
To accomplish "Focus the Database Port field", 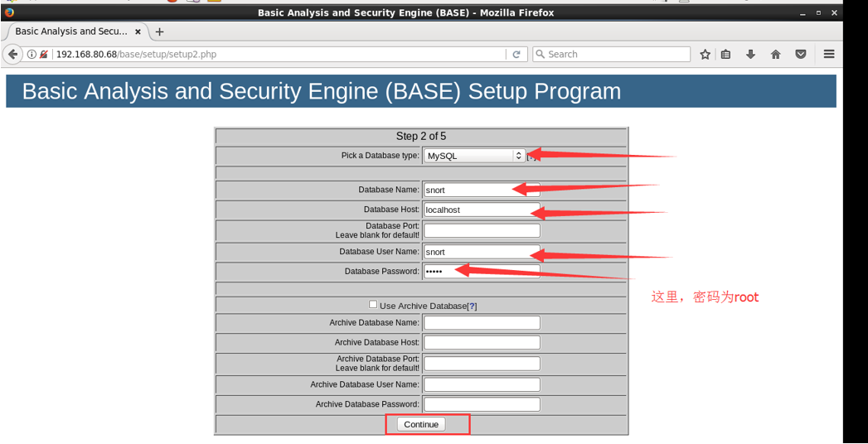I will [x=482, y=230].
